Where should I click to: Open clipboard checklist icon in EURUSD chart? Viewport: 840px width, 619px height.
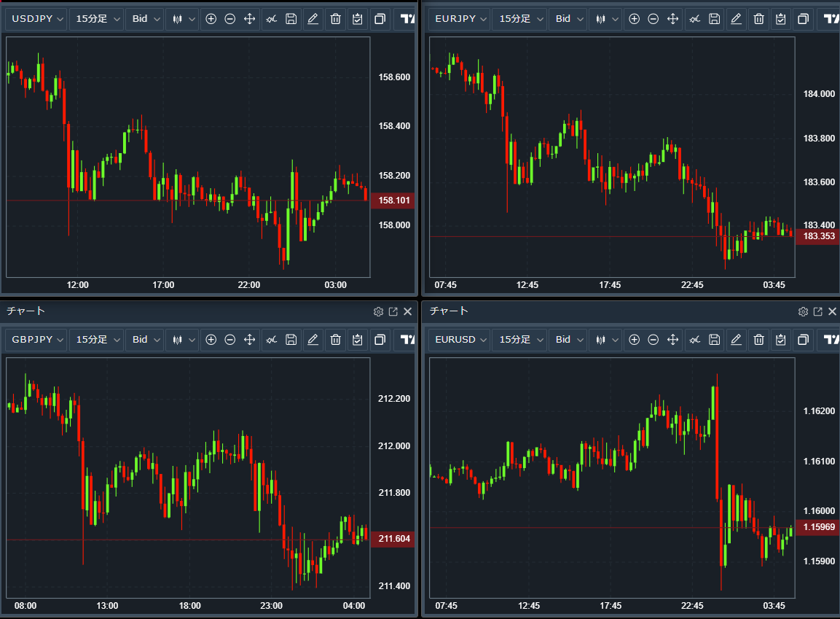[x=780, y=340]
